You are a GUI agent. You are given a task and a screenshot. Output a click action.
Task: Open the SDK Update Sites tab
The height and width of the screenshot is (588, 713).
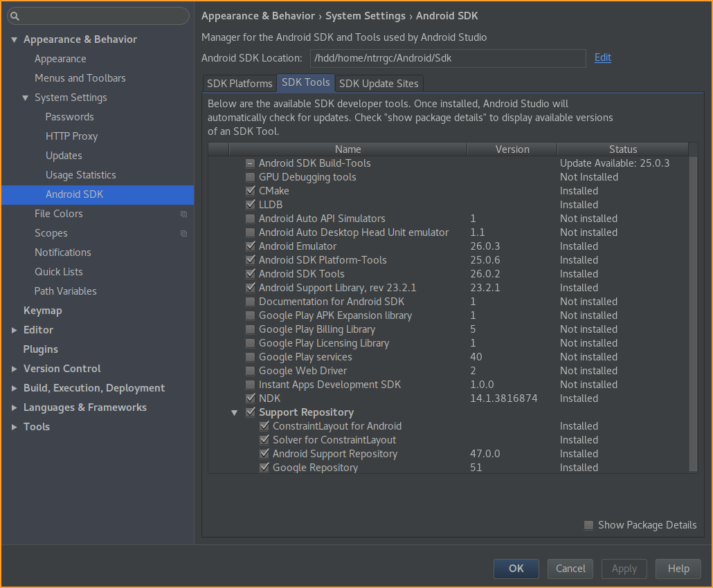pos(379,83)
